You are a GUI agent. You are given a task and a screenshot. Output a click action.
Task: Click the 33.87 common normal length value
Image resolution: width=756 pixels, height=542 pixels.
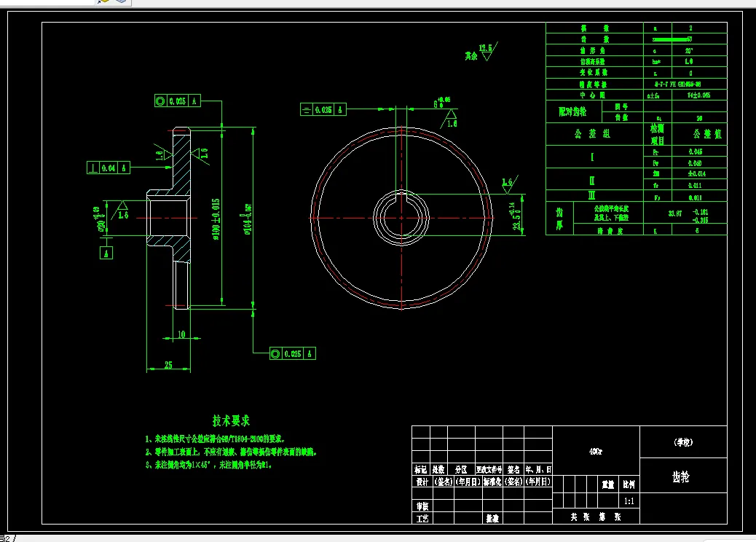pos(675,213)
